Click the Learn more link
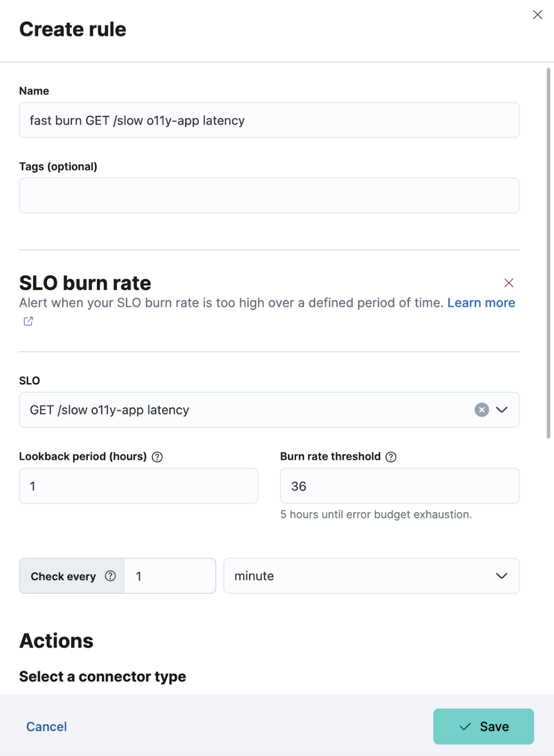Image resolution: width=554 pixels, height=756 pixels. [481, 302]
